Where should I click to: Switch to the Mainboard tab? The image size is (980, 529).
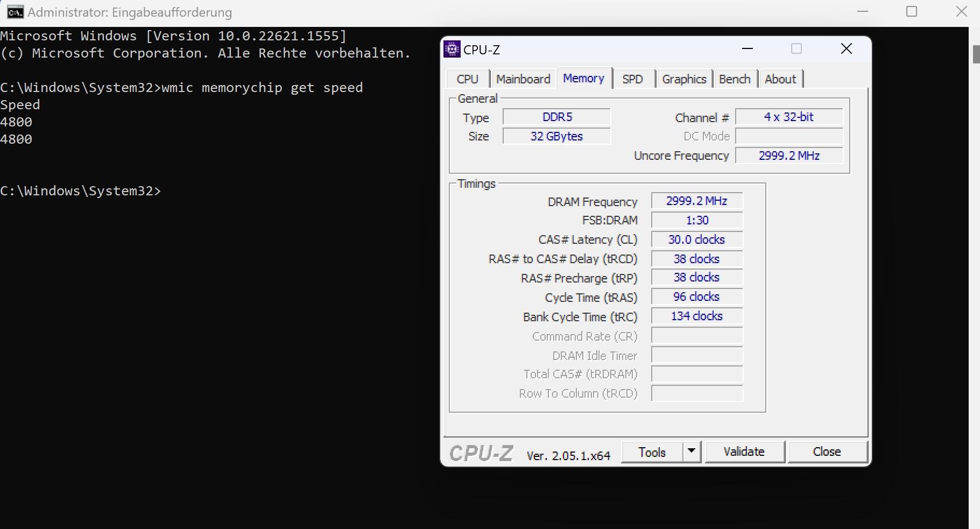[523, 79]
